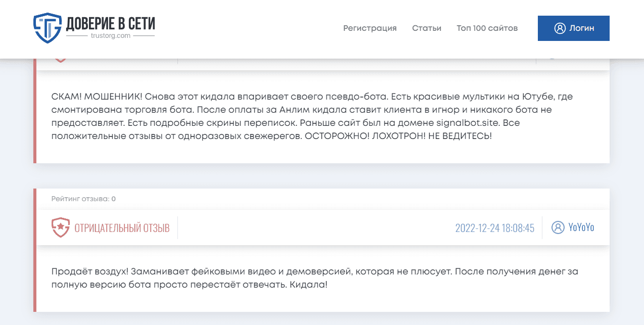Select the review starting with СКАМ! МОШЕННИК!
The width and height of the screenshot is (644, 325).
312,116
